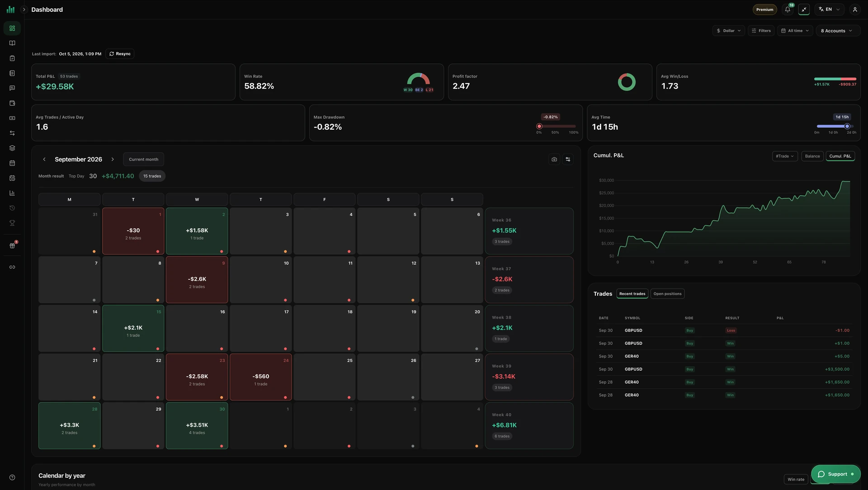Open the dashboard grid icon in sidebar

(12, 28)
